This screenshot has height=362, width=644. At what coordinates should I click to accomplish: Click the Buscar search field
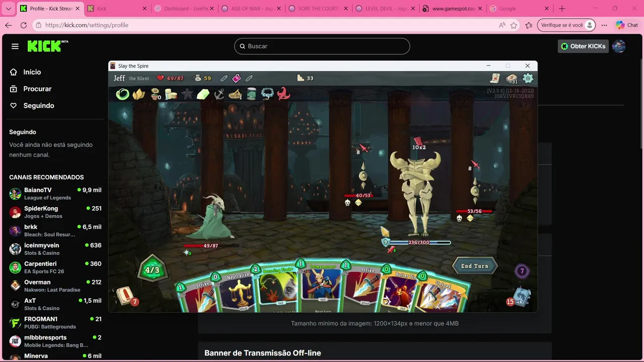(322, 46)
